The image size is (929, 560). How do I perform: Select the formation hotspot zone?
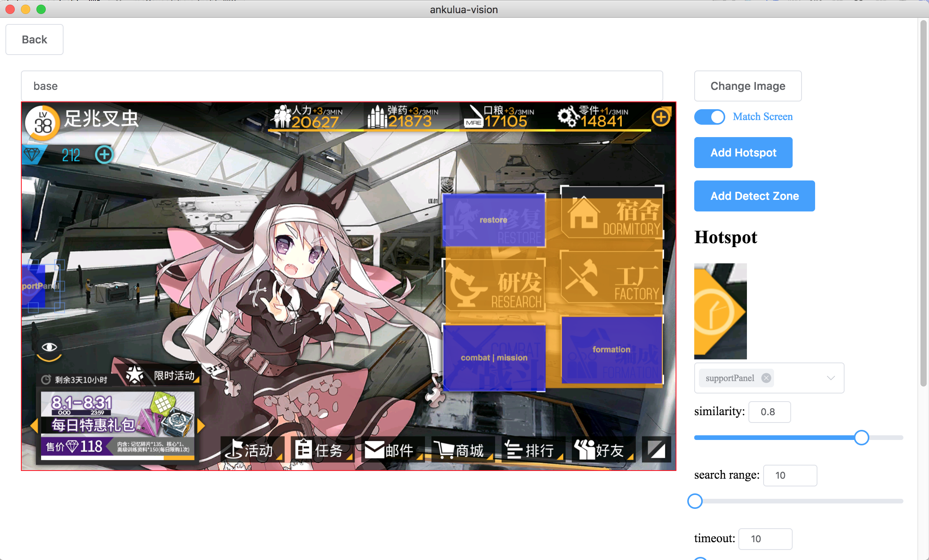[611, 349]
